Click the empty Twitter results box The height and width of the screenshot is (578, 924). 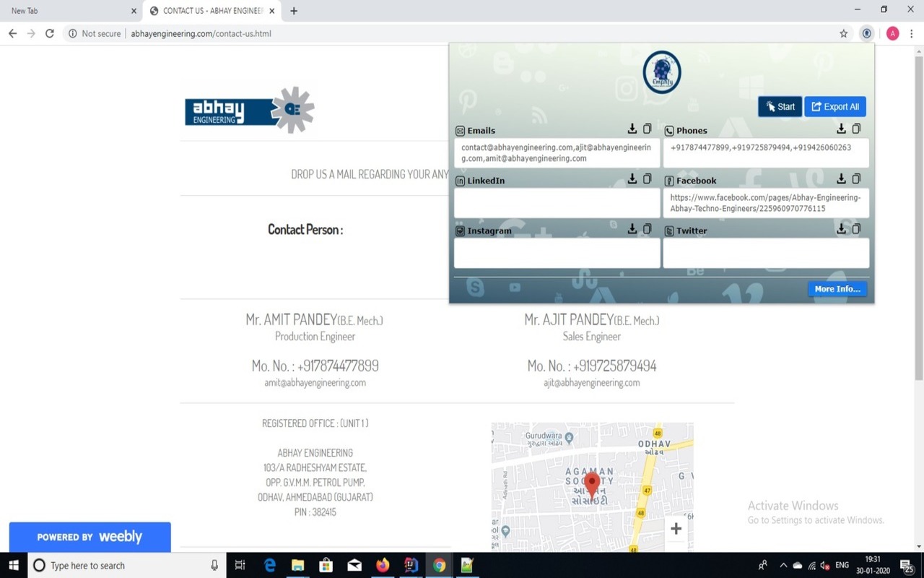point(766,254)
